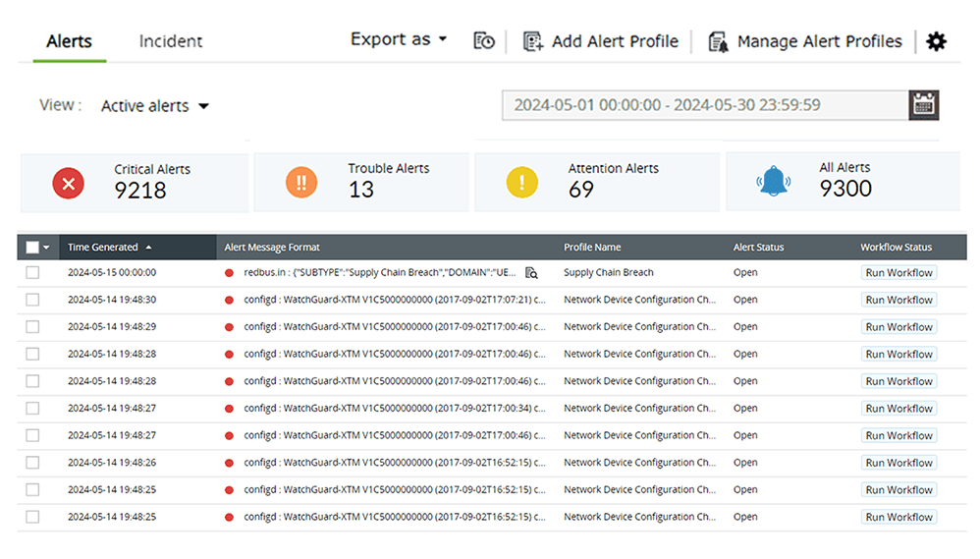Image resolution: width=980 pixels, height=559 pixels.
Task: Click red severity dot in 19:48:29 row
Action: point(229,327)
